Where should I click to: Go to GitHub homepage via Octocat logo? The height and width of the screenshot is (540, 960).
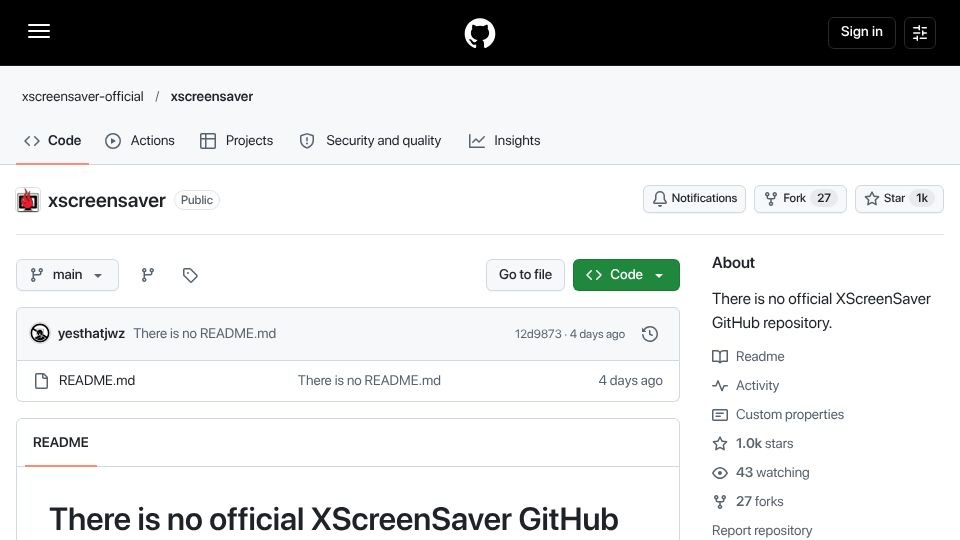click(480, 33)
